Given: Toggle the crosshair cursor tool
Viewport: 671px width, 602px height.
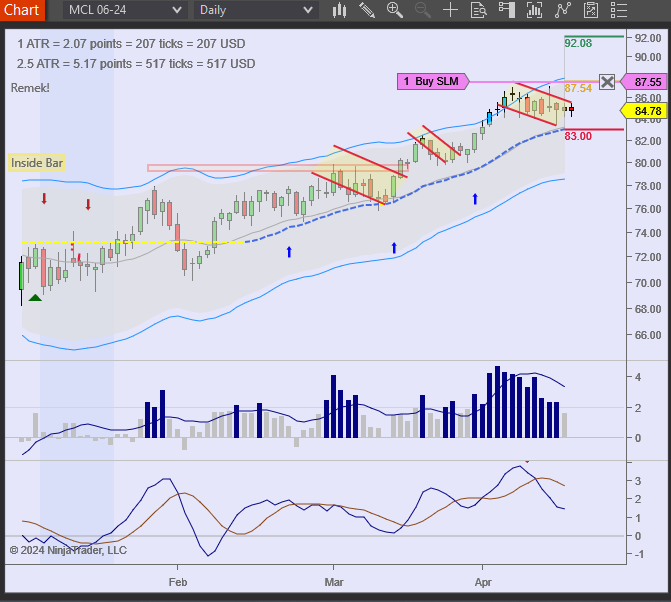Looking at the screenshot, I should (x=450, y=10).
